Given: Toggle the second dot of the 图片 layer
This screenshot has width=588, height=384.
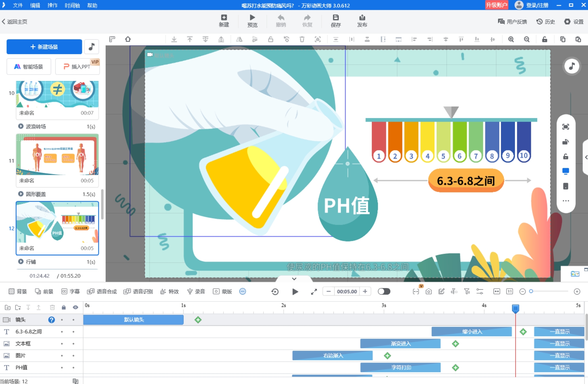Looking at the screenshot, I should [73, 356].
